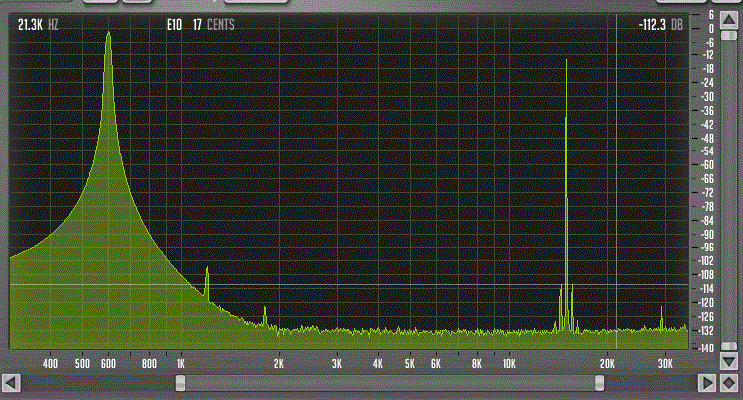Click the -140 dB scale label
This screenshot has width=743, height=400.
[706, 348]
